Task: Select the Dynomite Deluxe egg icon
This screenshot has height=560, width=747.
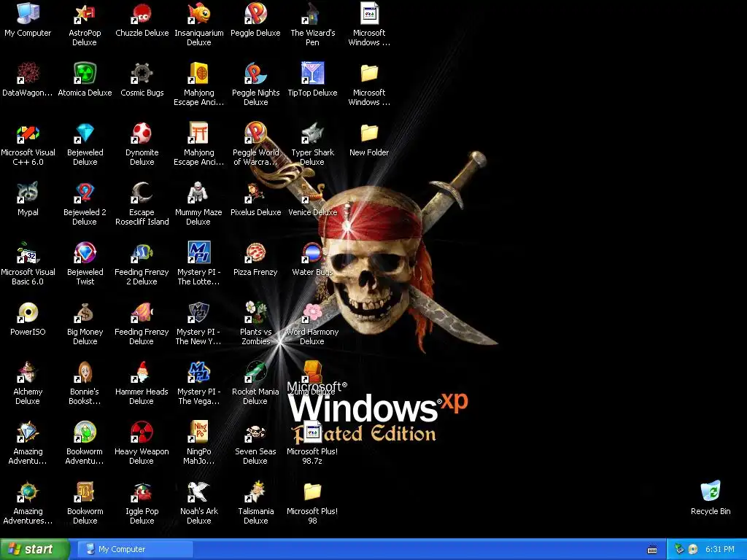Action: click(x=142, y=133)
